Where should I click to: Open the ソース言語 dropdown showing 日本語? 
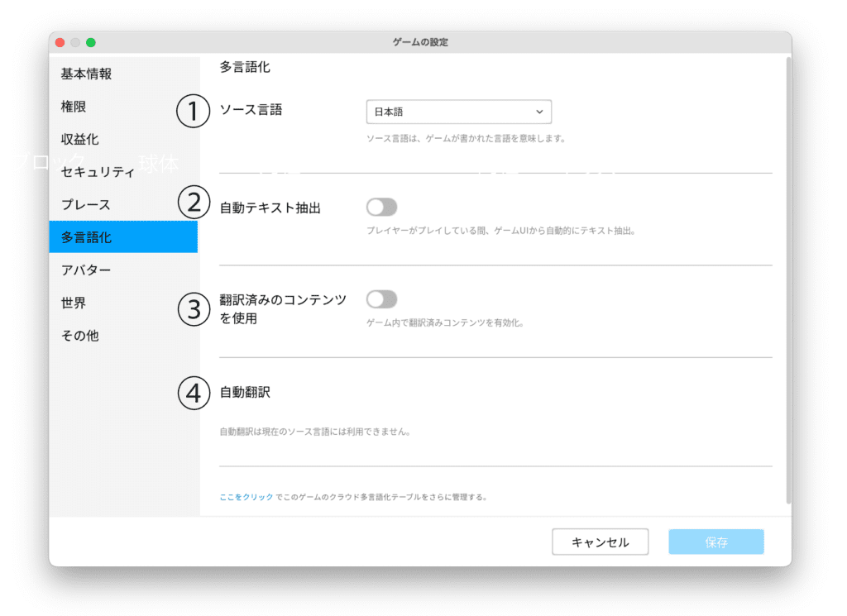458,112
